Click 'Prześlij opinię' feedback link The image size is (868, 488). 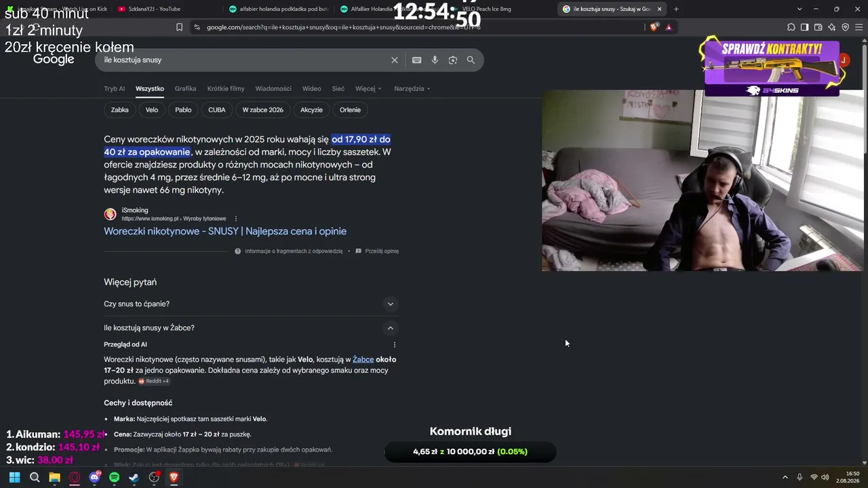click(x=377, y=251)
